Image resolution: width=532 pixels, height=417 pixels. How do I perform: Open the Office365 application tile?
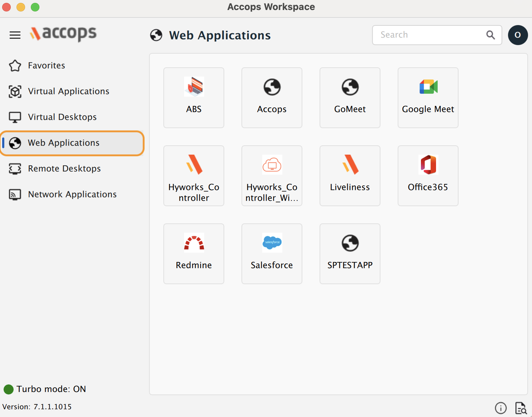(x=428, y=175)
